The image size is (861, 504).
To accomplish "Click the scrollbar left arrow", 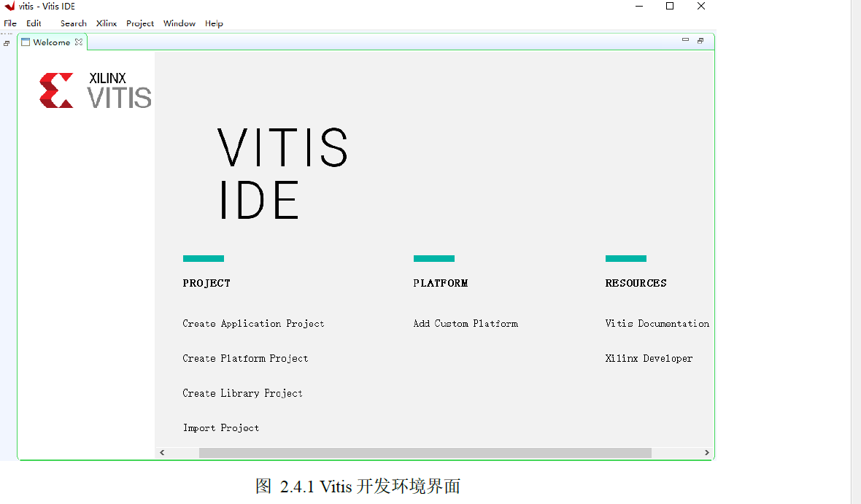I will 162,453.
